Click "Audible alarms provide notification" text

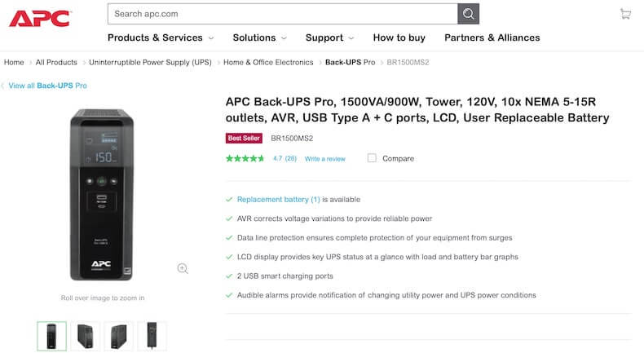click(386, 295)
